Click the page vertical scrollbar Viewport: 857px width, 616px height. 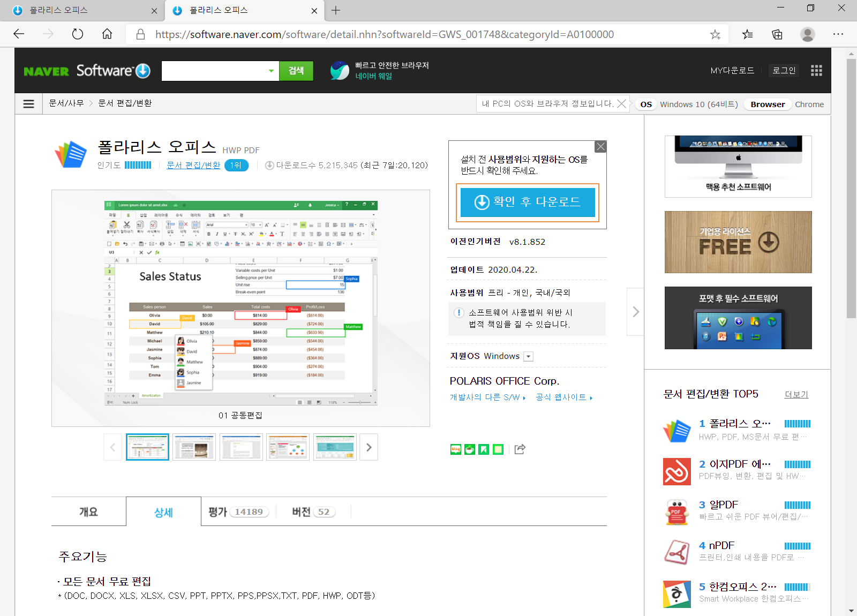(x=851, y=189)
